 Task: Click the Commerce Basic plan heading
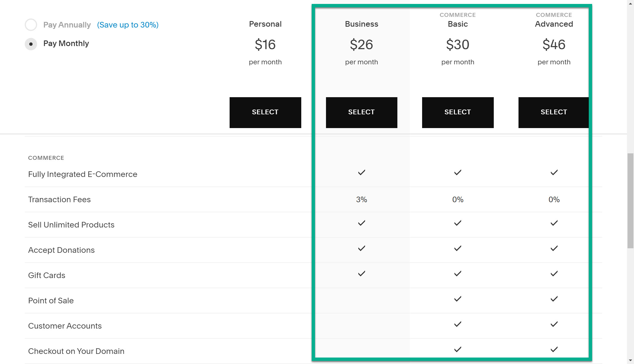458,24
